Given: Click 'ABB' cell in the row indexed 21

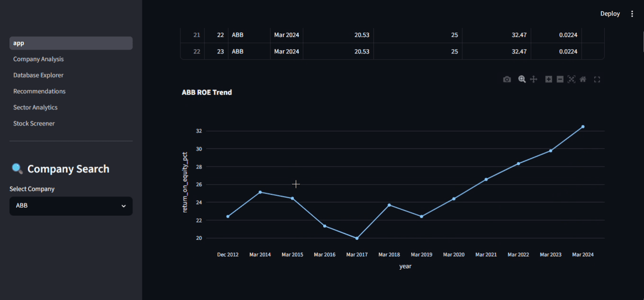Looking at the screenshot, I should coord(249,35).
